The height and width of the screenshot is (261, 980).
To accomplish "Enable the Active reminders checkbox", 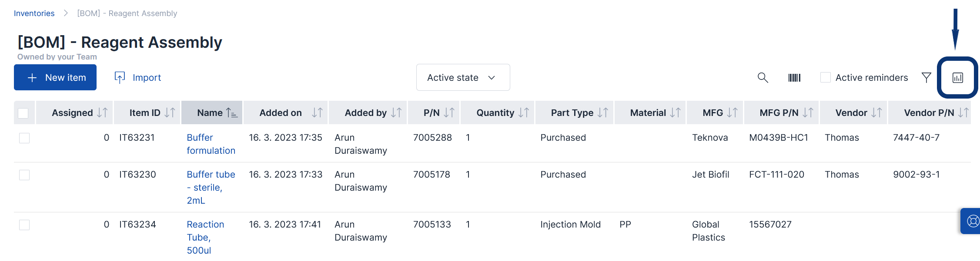I will click(825, 77).
